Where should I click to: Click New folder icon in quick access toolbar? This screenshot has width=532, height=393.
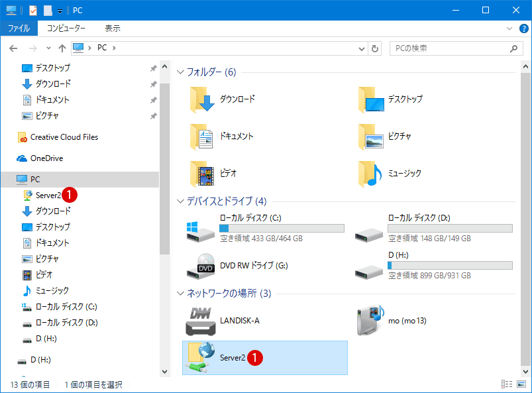48,11
